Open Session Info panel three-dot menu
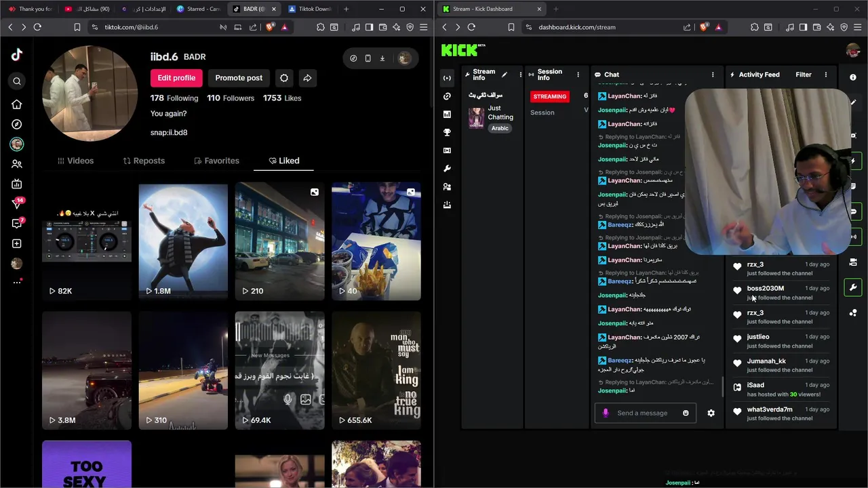Viewport: 868px width, 488px height. (578, 75)
